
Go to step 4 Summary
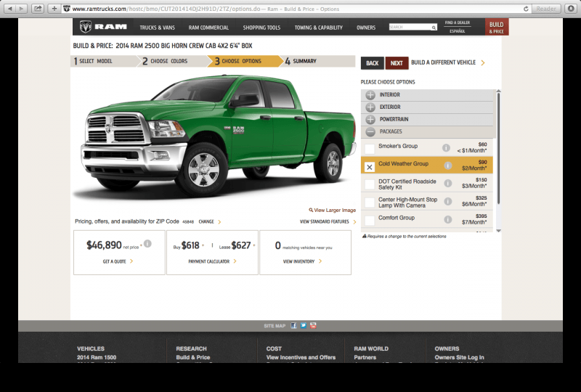[318, 61]
